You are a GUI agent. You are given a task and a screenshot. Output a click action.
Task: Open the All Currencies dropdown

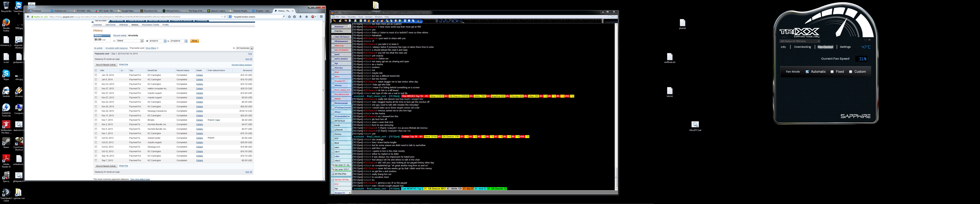244,48
